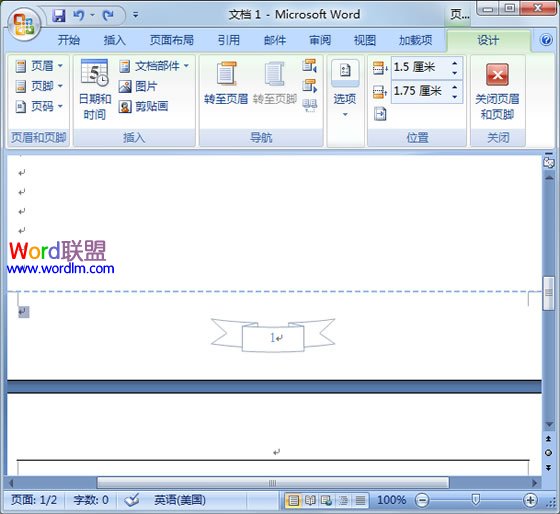Edit the 1.5 厘米 header distance field
The width and height of the screenshot is (560, 514).
[x=420, y=67]
